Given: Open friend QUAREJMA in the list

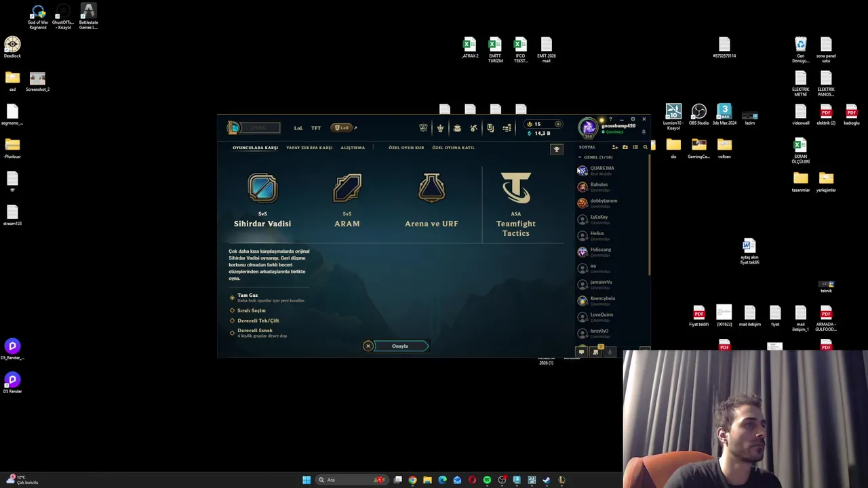Looking at the screenshot, I should [x=612, y=170].
